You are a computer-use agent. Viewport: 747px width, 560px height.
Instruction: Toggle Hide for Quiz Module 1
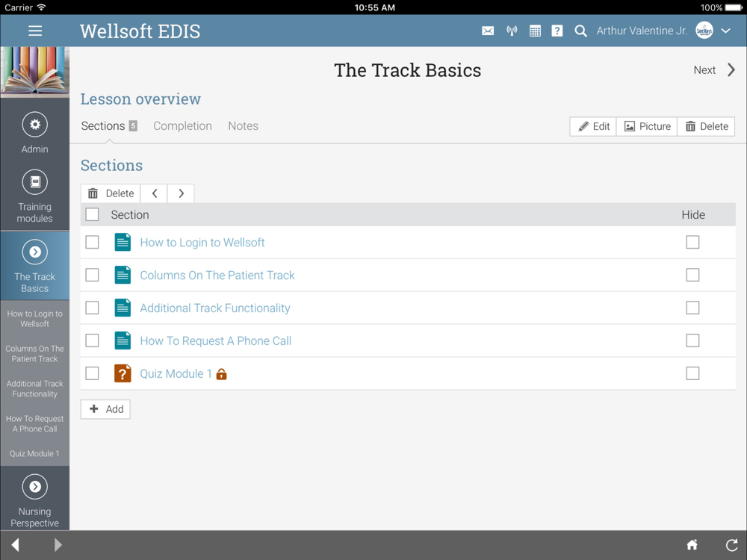[x=692, y=373]
